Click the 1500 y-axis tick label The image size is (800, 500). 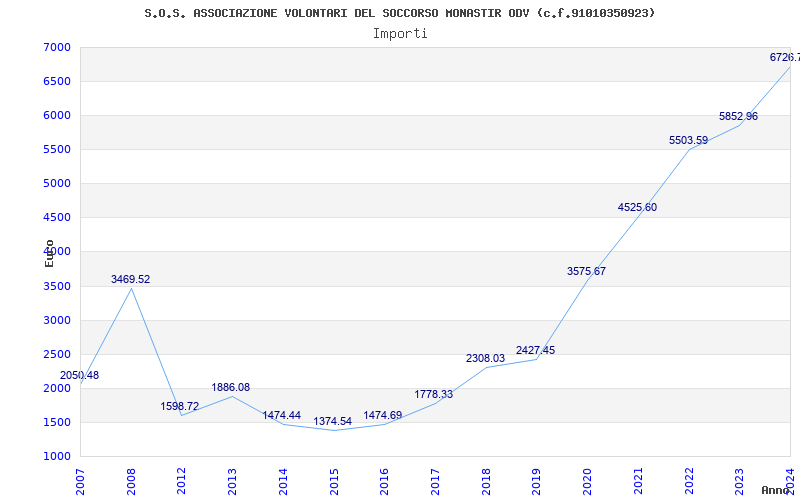coord(57,422)
